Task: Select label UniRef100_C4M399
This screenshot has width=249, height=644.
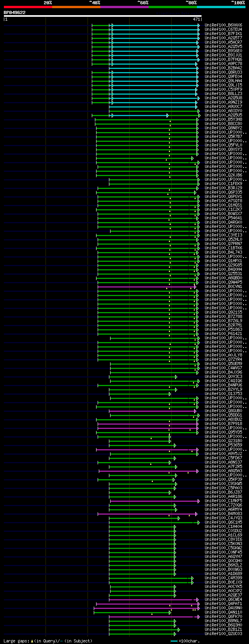Action: (x=223, y=578)
